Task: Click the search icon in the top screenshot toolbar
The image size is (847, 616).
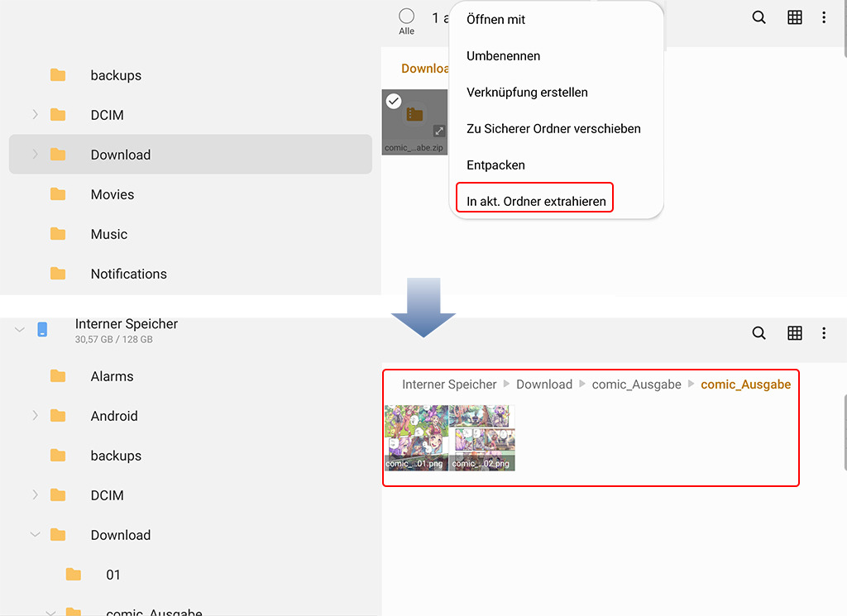Action: (759, 17)
